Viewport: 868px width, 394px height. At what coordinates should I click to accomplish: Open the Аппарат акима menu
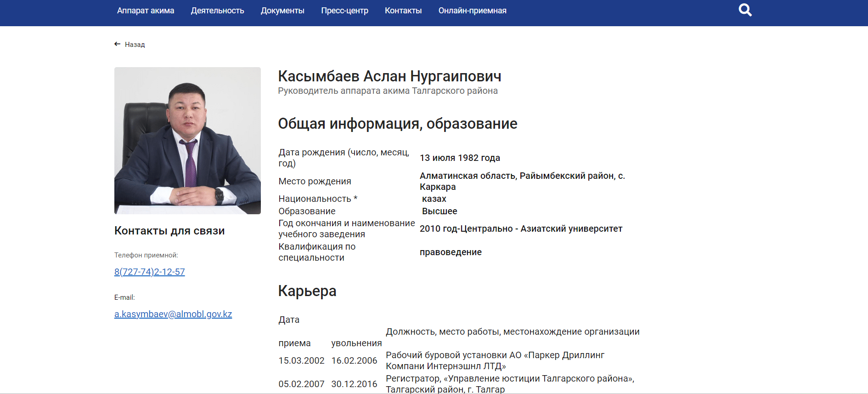tap(146, 11)
